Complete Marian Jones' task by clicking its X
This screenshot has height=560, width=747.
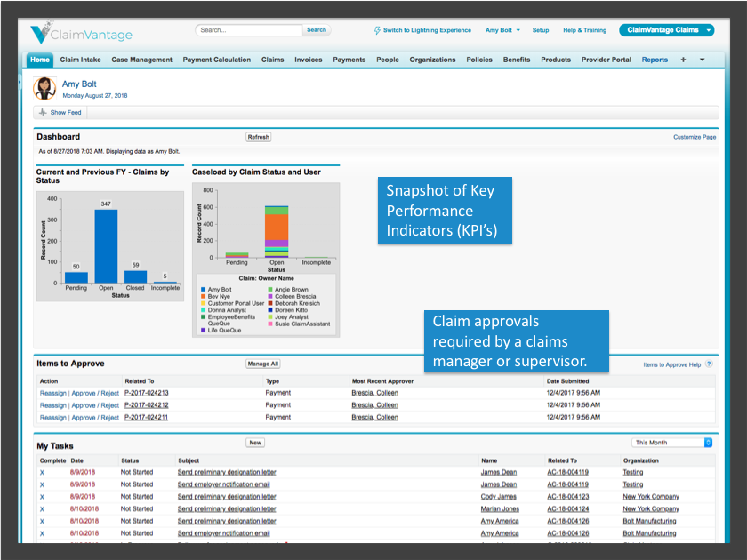(42, 508)
